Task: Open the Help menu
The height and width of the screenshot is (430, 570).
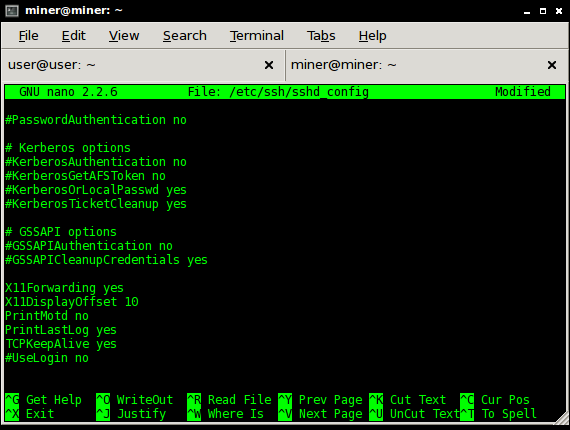Action: pos(372,36)
